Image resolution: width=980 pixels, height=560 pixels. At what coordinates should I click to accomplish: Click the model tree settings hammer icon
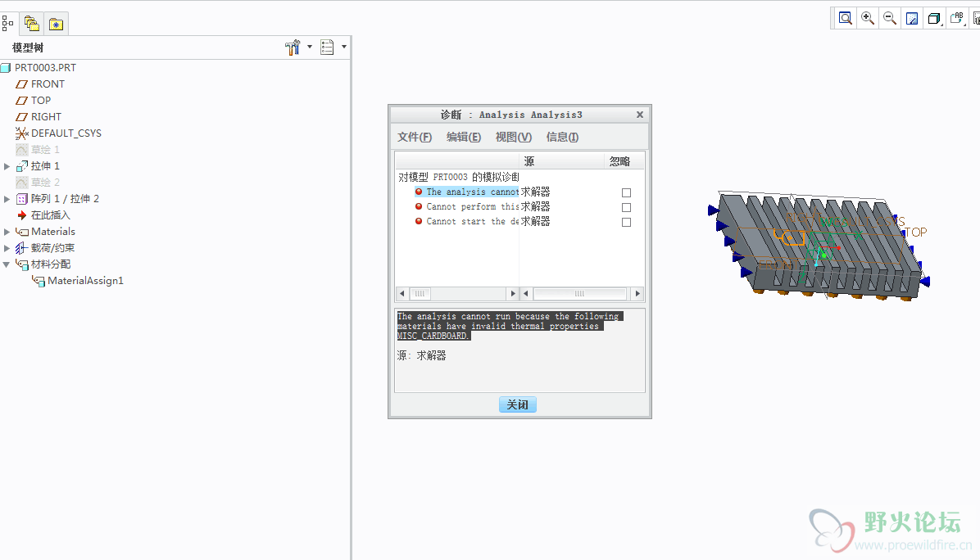click(293, 47)
